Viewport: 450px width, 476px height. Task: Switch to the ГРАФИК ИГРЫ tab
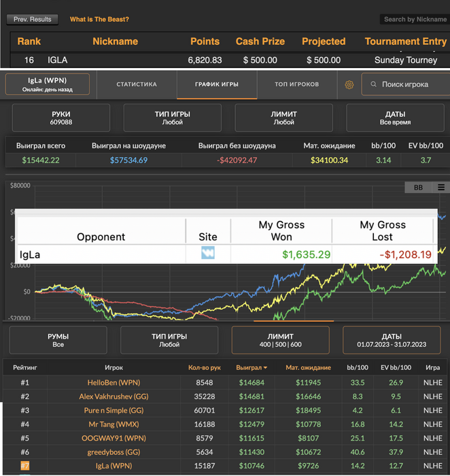click(x=217, y=84)
